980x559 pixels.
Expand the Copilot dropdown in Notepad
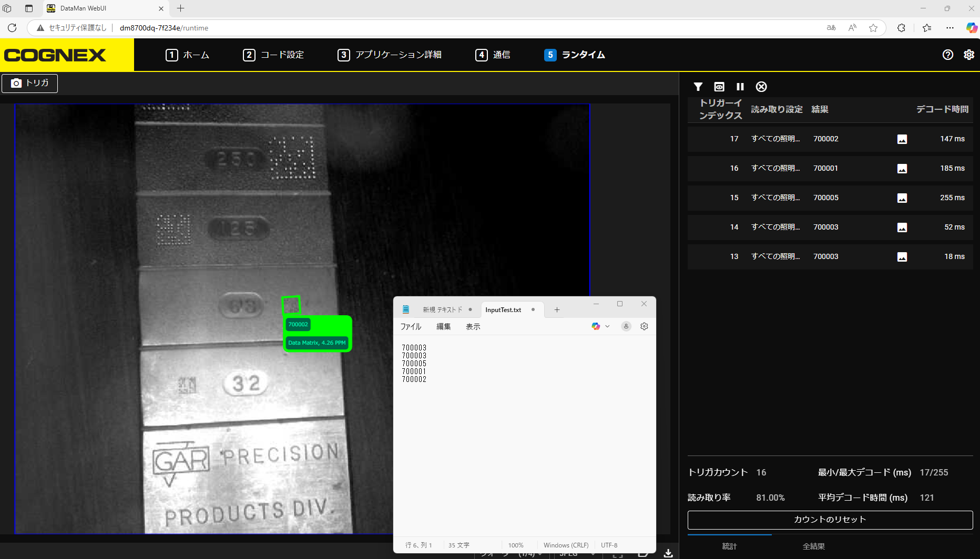coord(607,326)
